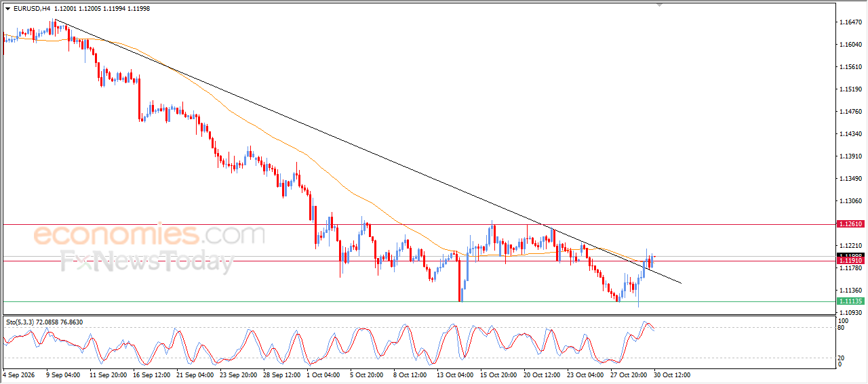Click the 1.11360 price axis label
This screenshot has height=384, width=868.
click(x=850, y=291)
